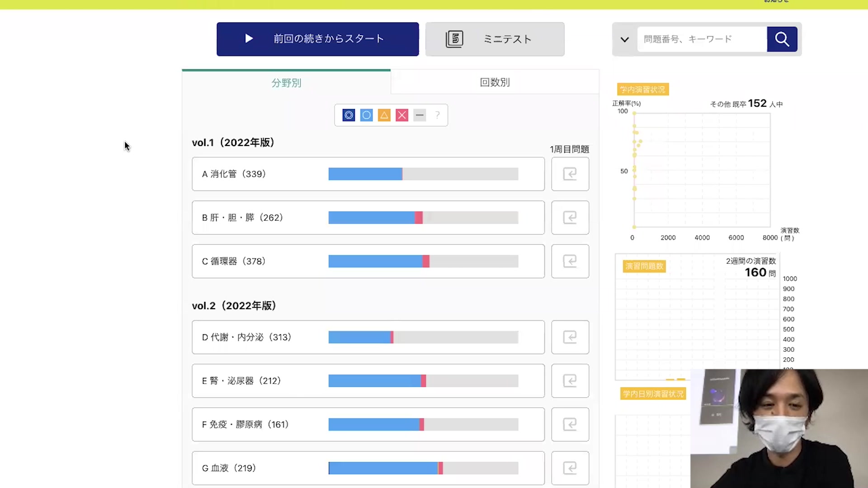Open the return icon beside F 免疫・膠原病
This screenshot has width=868, height=488.
pyautogui.click(x=570, y=424)
